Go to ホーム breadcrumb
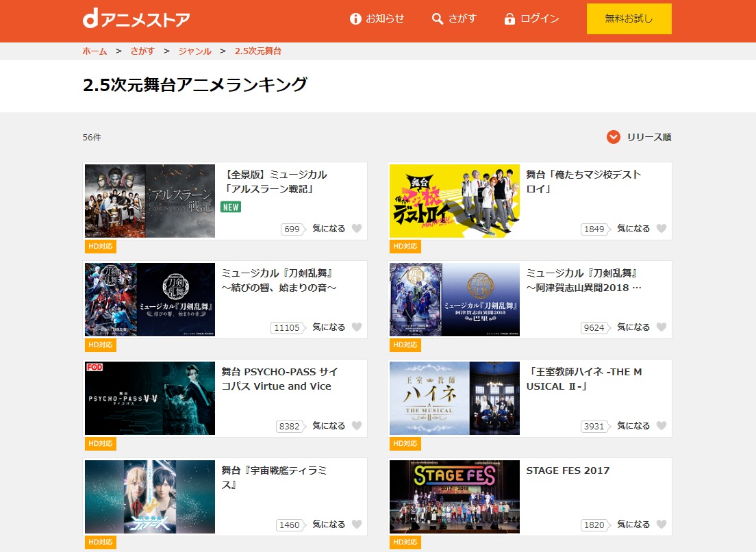This screenshot has width=756, height=552. [94, 51]
